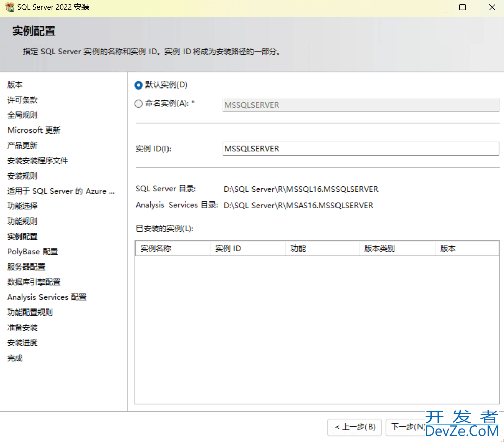Open the 功能配置规则 step
The height and width of the screenshot is (442, 504).
tap(30, 312)
